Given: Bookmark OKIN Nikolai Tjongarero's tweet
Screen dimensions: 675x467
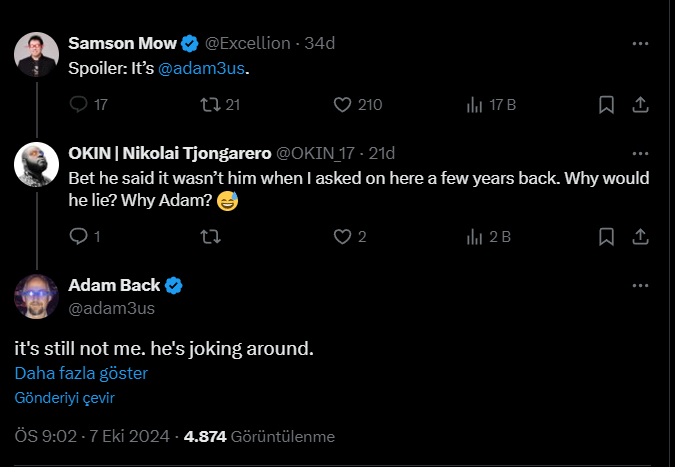Looking at the screenshot, I should (605, 237).
